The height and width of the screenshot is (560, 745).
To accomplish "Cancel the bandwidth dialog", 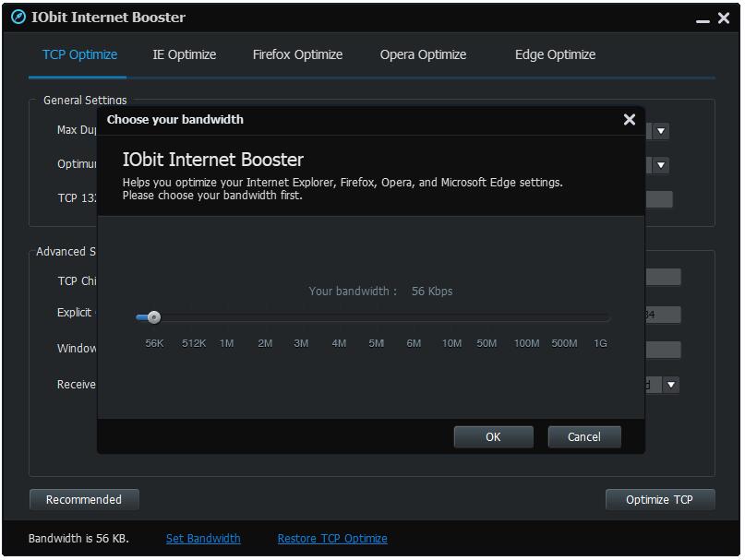I will (x=584, y=436).
